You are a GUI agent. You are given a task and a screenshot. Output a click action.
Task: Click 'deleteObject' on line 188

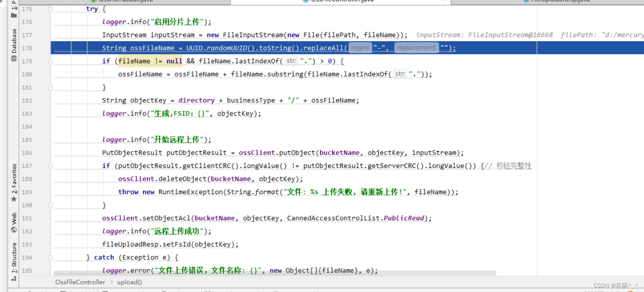point(182,179)
